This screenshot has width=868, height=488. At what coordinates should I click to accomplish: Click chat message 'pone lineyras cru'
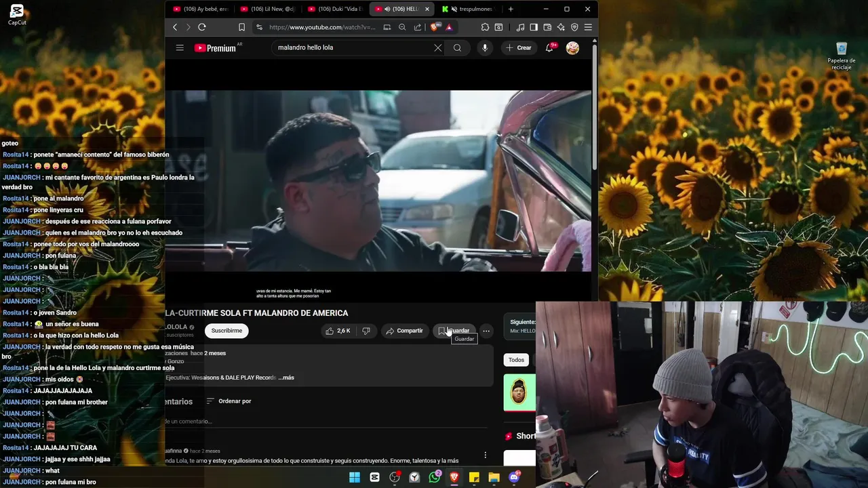pyautogui.click(x=58, y=210)
